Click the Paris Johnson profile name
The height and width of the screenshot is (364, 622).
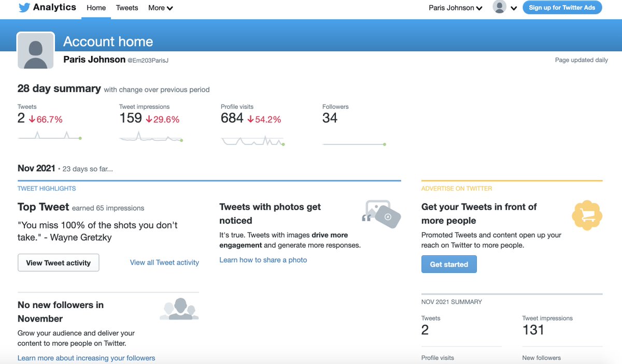pyautogui.click(x=94, y=59)
